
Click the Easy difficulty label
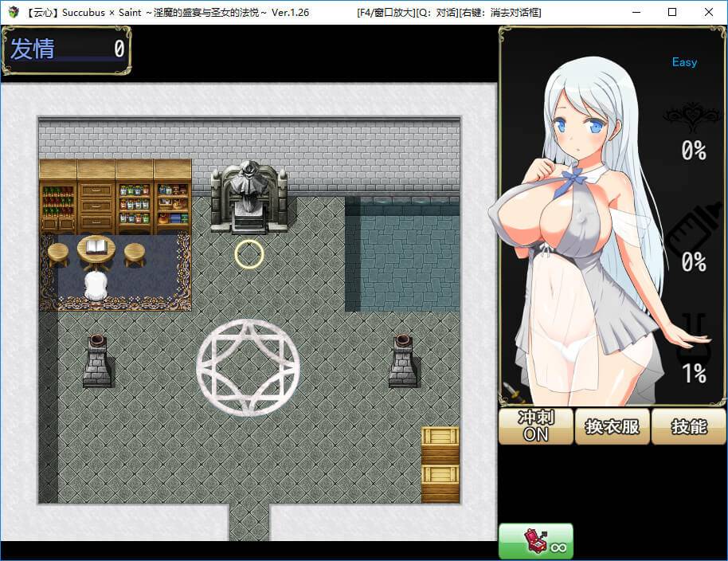(x=684, y=62)
